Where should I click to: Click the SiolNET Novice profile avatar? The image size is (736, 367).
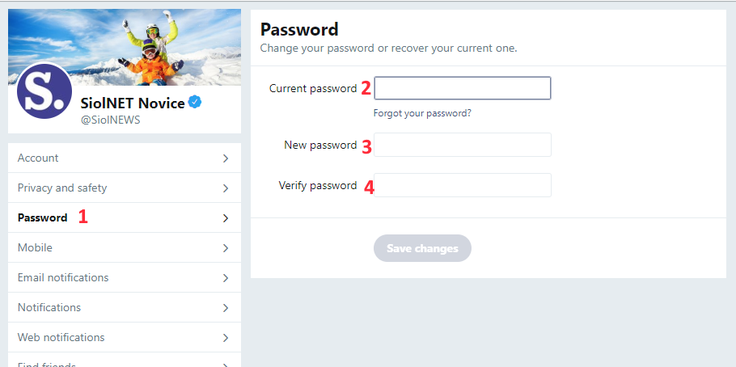pos(44,91)
